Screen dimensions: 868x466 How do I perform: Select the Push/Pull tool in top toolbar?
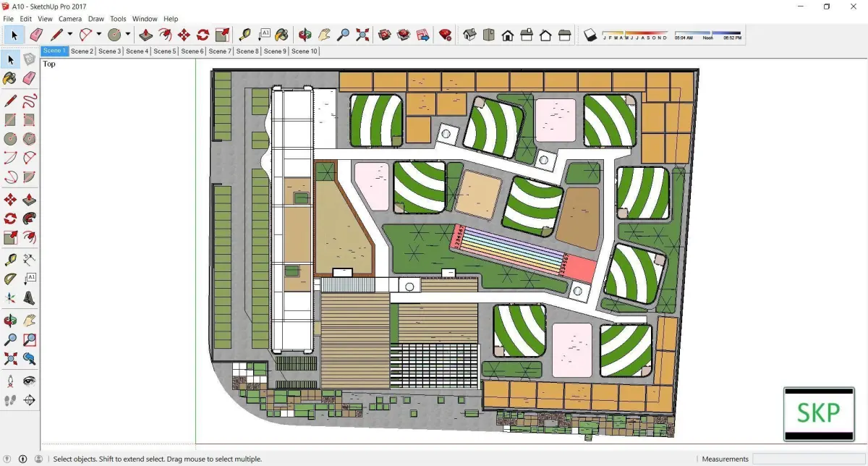pyautogui.click(x=145, y=35)
